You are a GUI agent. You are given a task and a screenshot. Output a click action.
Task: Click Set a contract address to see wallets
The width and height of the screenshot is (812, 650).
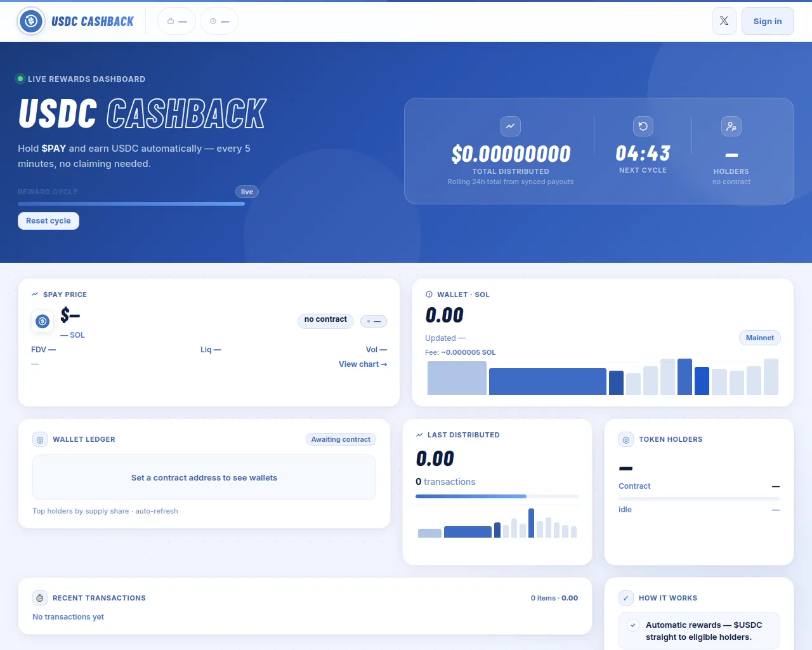tap(204, 477)
